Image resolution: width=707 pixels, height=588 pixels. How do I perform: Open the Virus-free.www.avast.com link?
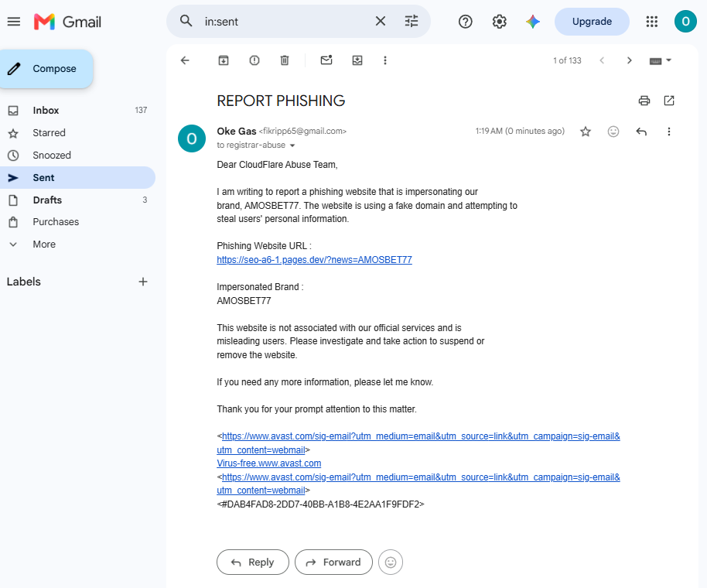(268, 463)
